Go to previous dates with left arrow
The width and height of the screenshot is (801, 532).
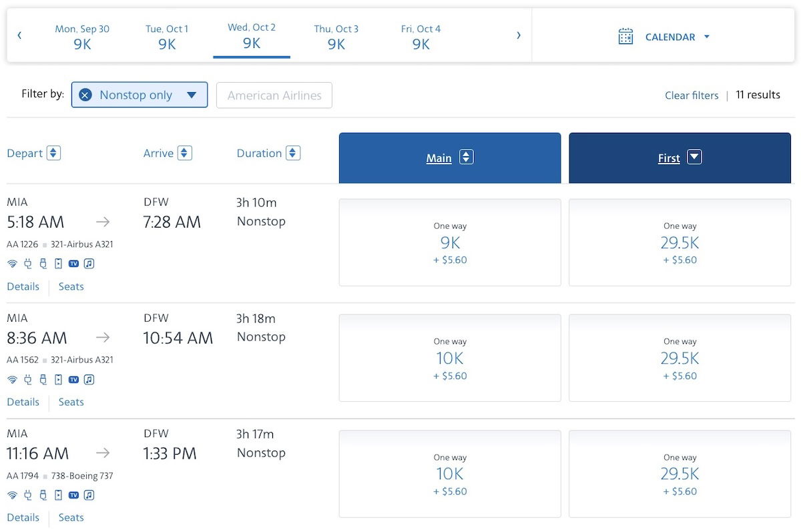click(x=19, y=35)
